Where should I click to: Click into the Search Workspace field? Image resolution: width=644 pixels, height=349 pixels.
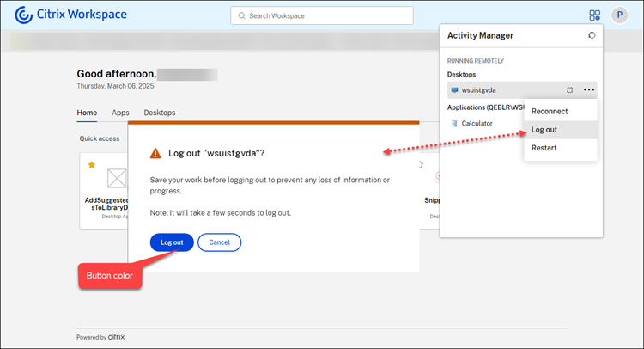(322, 15)
